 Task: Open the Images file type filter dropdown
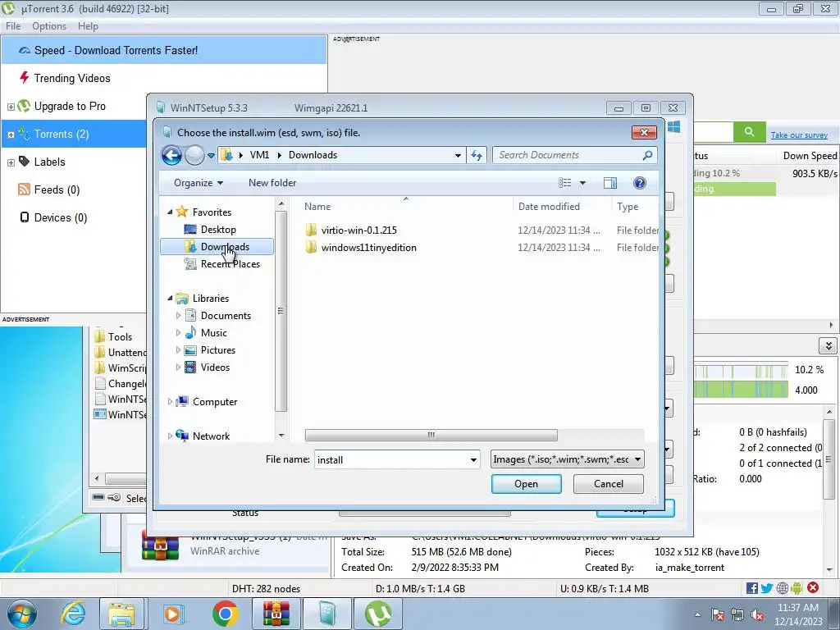pyautogui.click(x=568, y=459)
